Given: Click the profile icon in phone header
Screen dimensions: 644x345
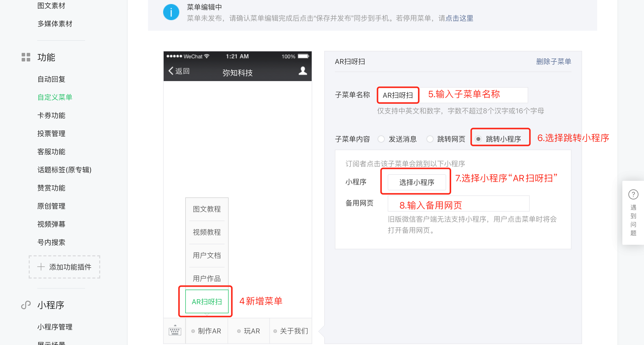Looking at the screenshot, I should pos(303,71).
